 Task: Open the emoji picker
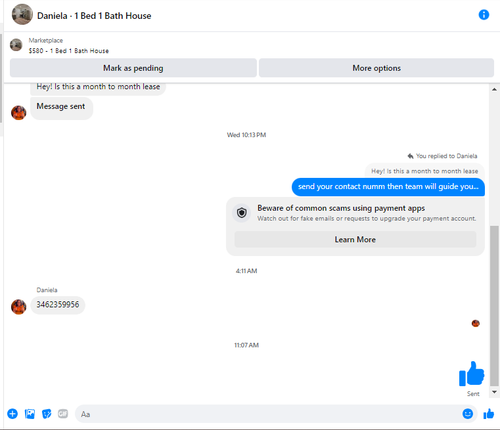tap(468, 414)
